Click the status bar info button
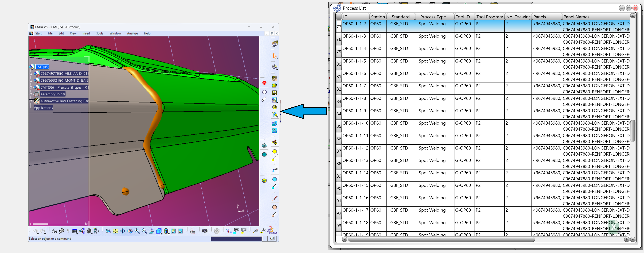Screen dimensions: 644x253 (272, 238)
